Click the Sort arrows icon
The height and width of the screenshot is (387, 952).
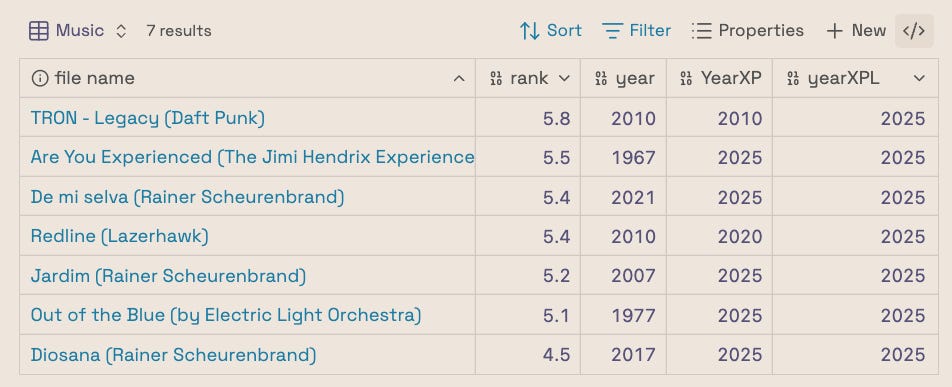[529, 31]
